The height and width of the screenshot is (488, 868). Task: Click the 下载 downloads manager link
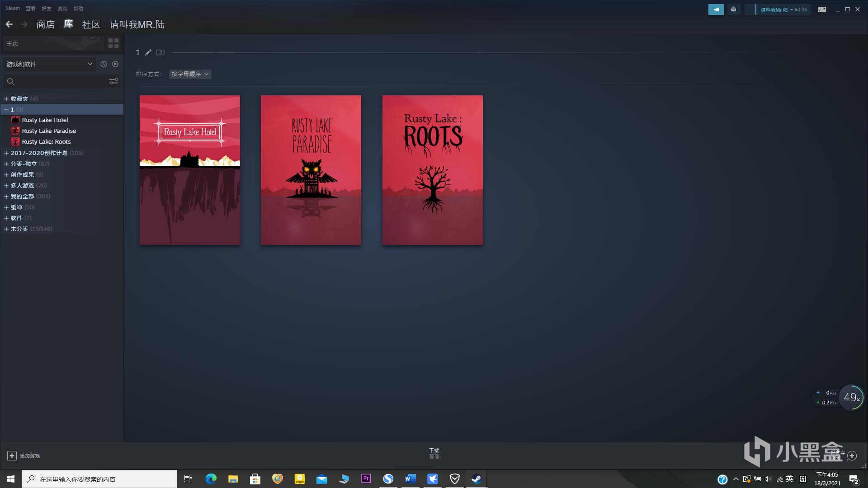(434, 453)
